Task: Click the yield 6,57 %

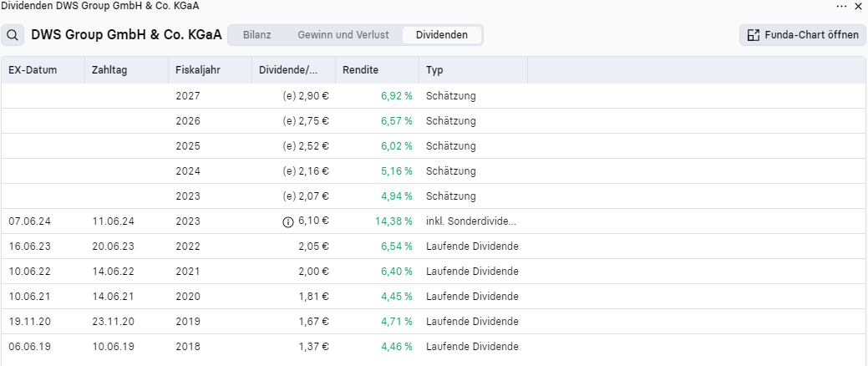Action: (396, 120)
